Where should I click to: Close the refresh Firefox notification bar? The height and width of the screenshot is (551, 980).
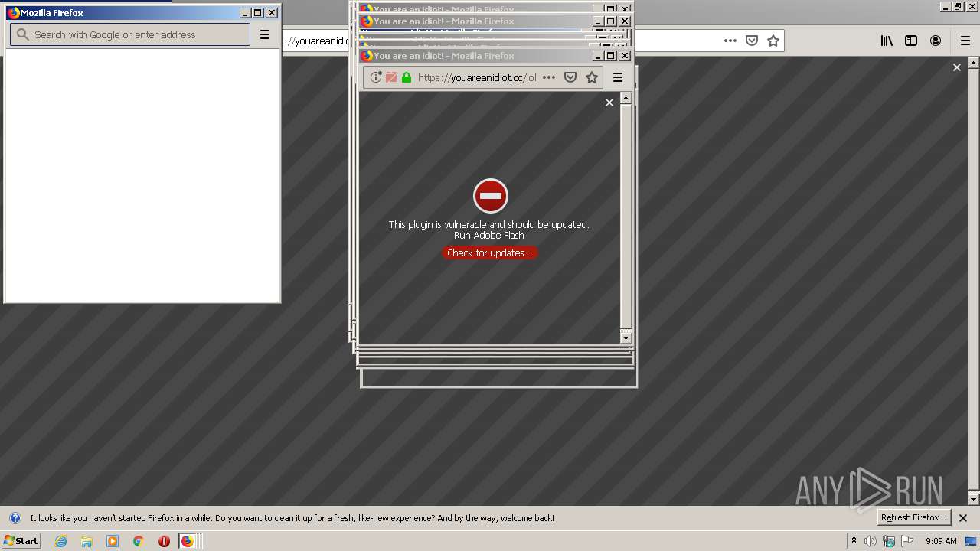click(963, 518)
